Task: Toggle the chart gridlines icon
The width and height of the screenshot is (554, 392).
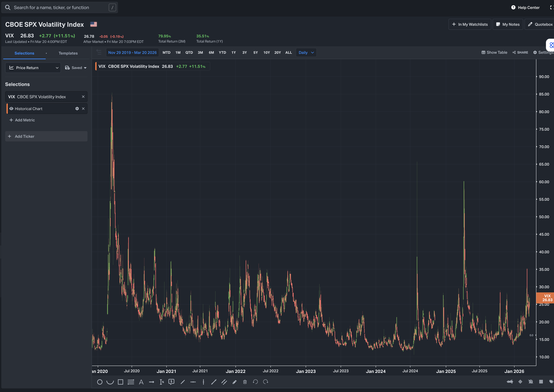Action: (541, 382)
